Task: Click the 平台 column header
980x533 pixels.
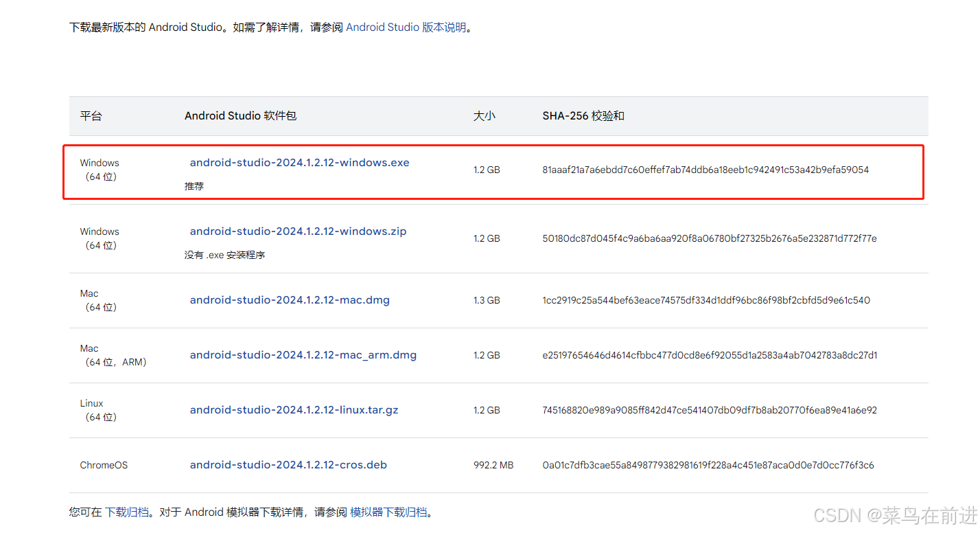Action: (x=91, y=116)
